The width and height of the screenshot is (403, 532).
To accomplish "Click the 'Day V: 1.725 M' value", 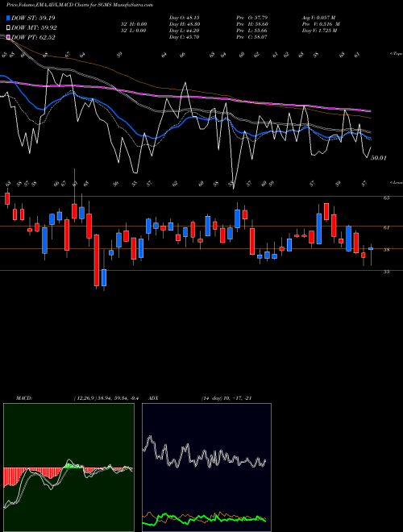I will tap(320, 31).
